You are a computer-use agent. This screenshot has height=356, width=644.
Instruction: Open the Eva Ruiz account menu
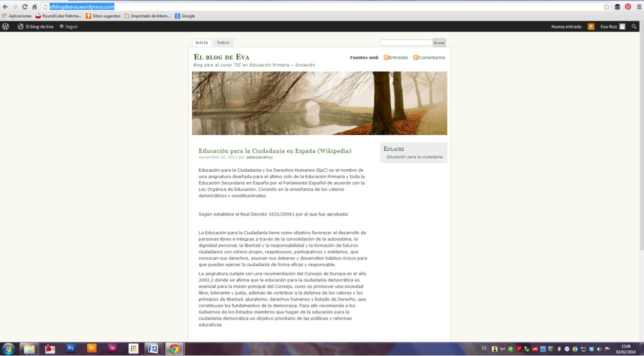pyautogui.click(x=613, y=26)
